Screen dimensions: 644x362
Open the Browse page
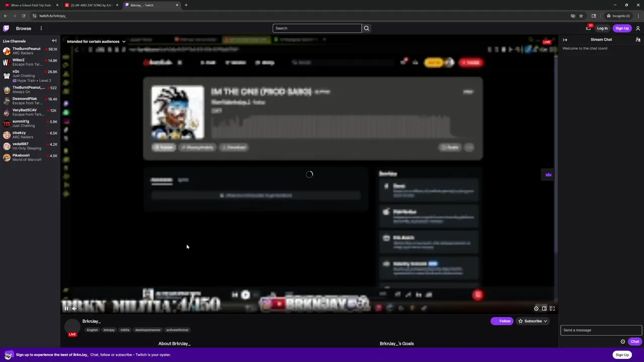coord(23,28)
